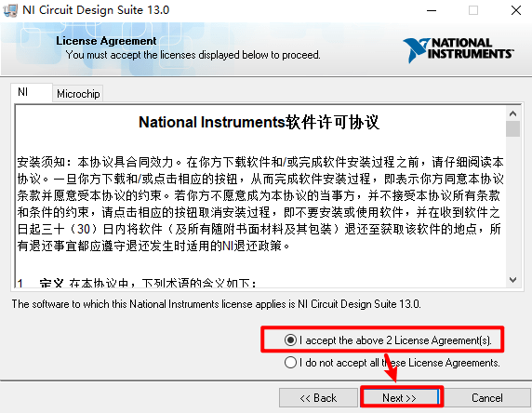Switch to the Microchip license tab
This screenshot has height=413, width=532.
78,94
